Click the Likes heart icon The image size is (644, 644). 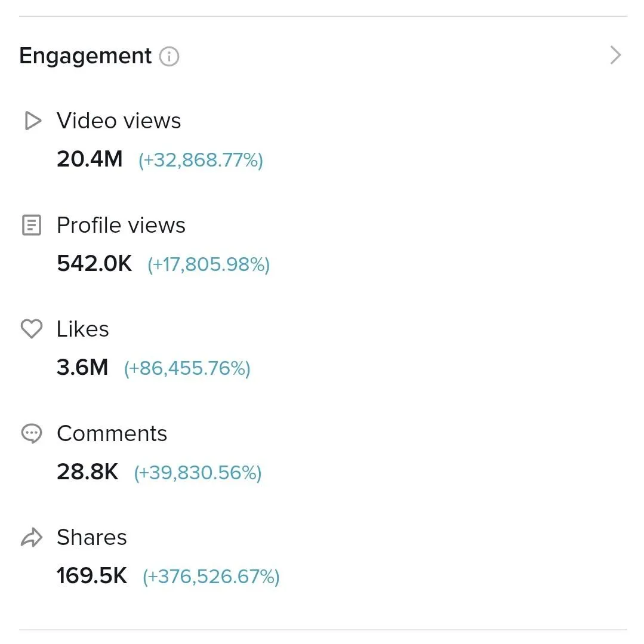click(32, 329)
